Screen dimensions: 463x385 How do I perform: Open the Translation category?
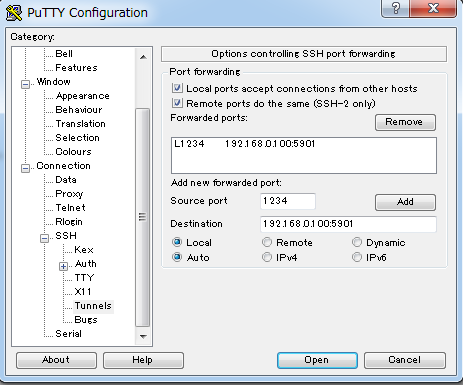(x=80, y=124)
